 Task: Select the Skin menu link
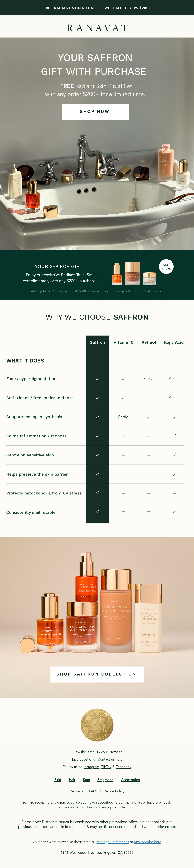tap(58, 780)
